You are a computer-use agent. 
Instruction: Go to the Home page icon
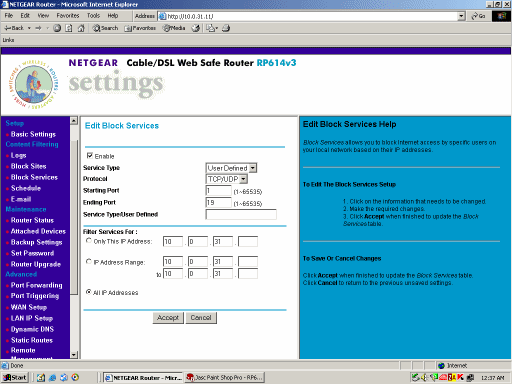(x=81, y=28)
